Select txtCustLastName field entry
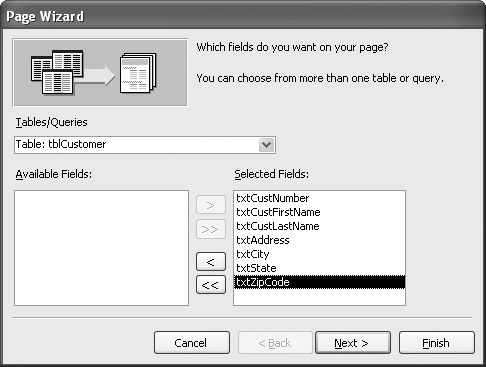This screenshot has width=486, height=367. pyautogui.click(x=319, y=226)
